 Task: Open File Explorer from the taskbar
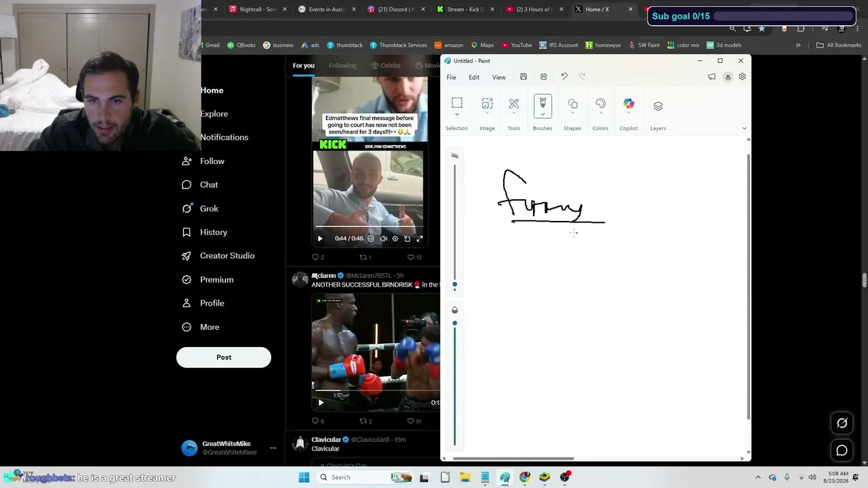pyautogui.click(x=465, y=477)
